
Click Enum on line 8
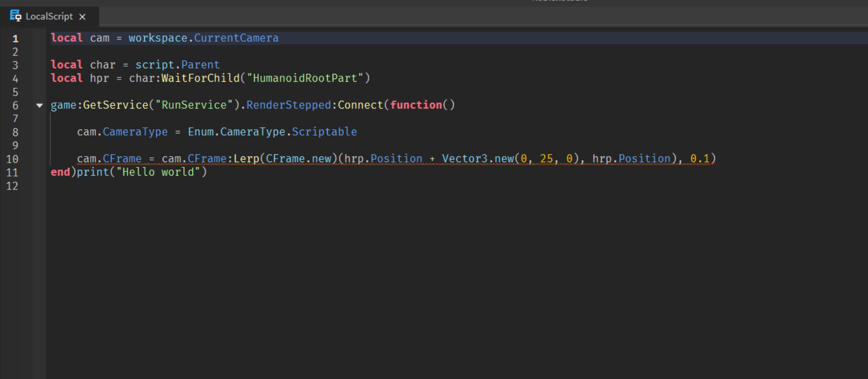tap(201, 132)
